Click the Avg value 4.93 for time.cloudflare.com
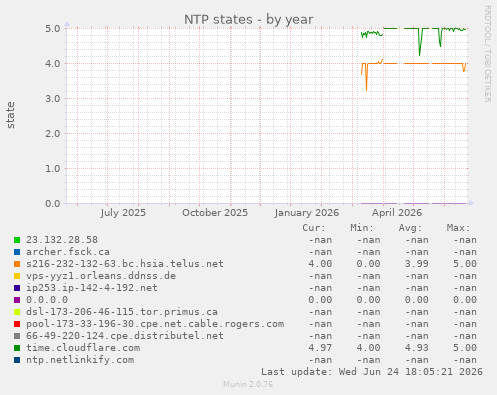The image size is (497, 395). point(417,348)
